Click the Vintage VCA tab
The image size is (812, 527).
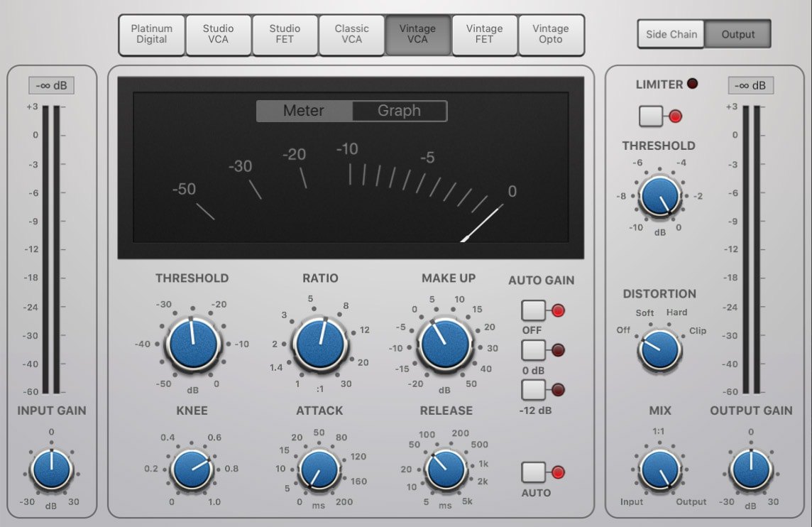pyautogui.click(x=417, y=34)
